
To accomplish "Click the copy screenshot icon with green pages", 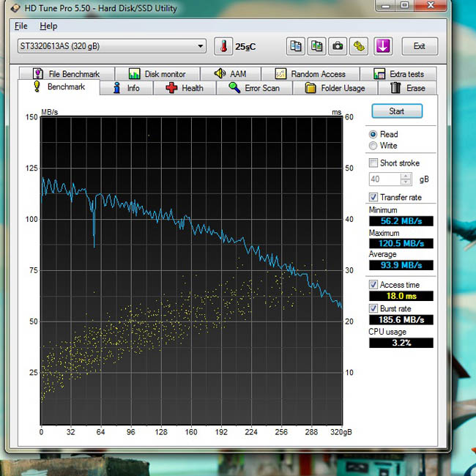I will pyautogui.click(x=316, y=46).
